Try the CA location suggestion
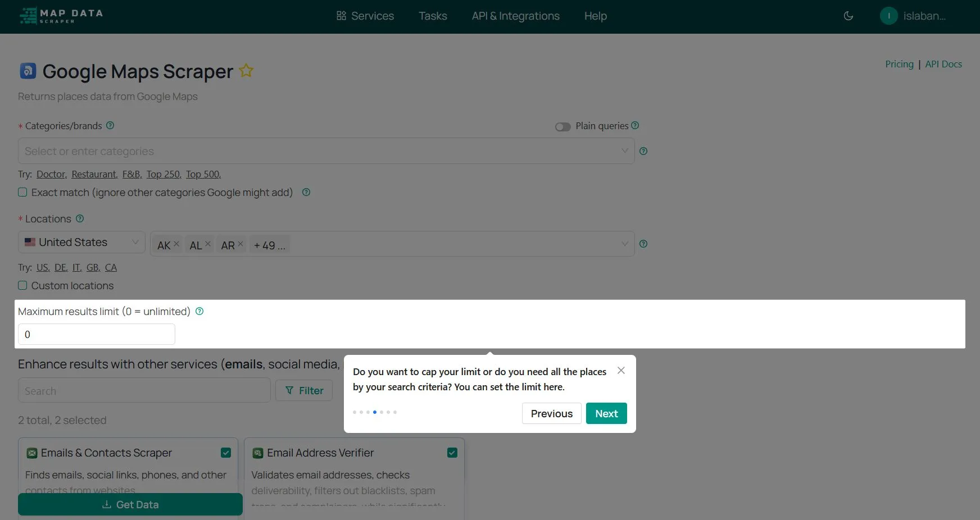The image size is (980, 520). (x=111, y=267)
